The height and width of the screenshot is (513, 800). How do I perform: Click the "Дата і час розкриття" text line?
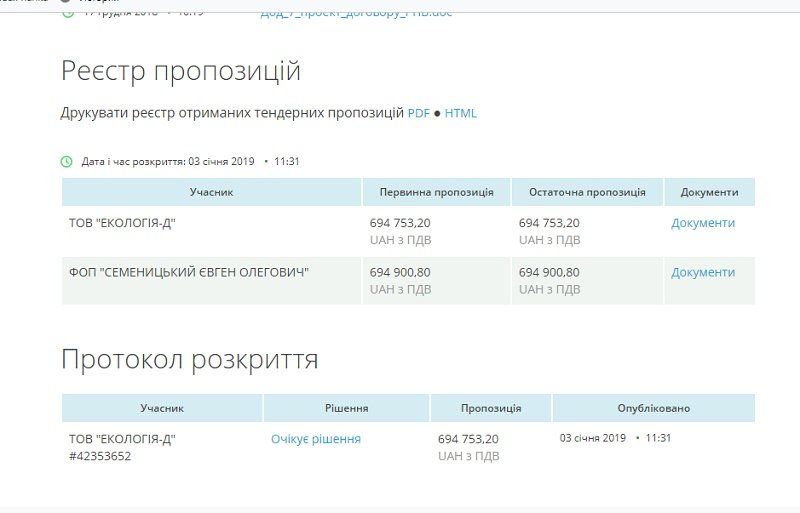190,161
